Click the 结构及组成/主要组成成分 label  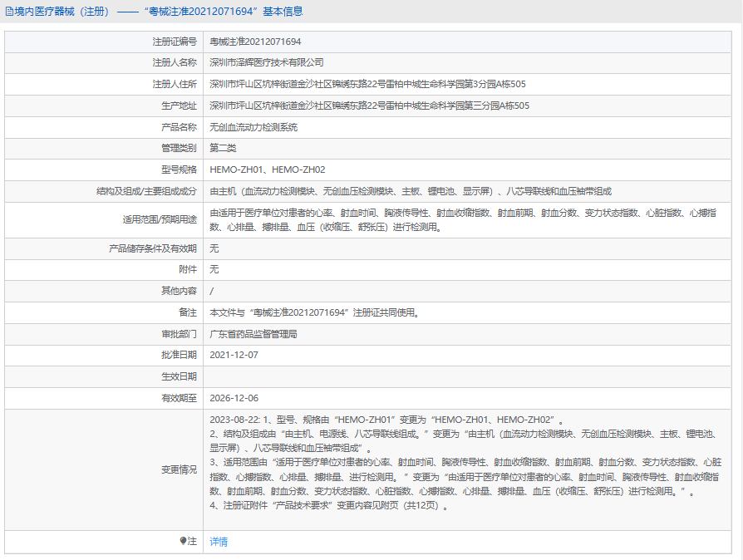146,191
